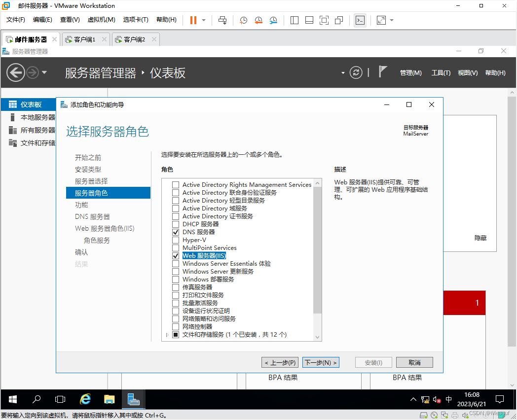Viewport: 517px width, 420px height.
Task: Open the console view icon in VMware toolbar
Action: pyautogui.click(x=360, y=20)
